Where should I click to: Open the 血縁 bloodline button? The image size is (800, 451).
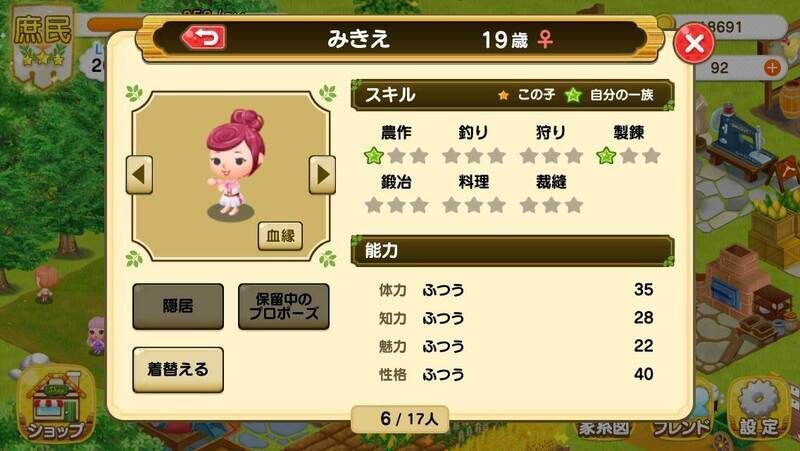280,236
